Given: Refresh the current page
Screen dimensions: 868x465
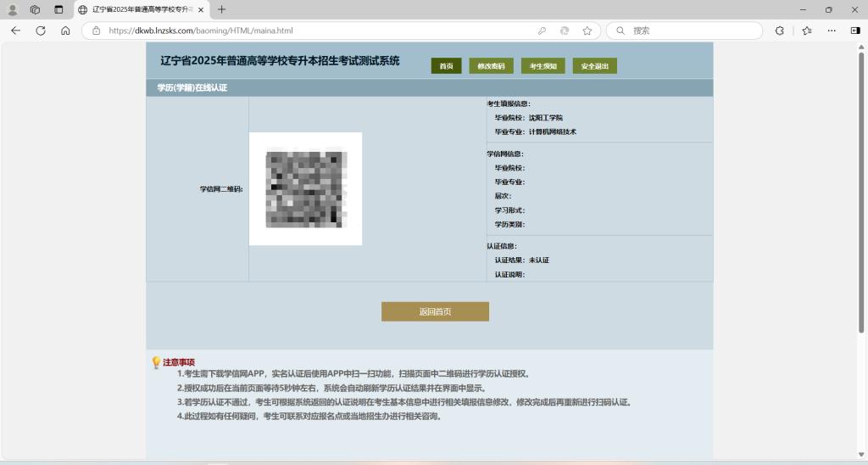Looking at the screenshot, I should [x=40, y=31].
